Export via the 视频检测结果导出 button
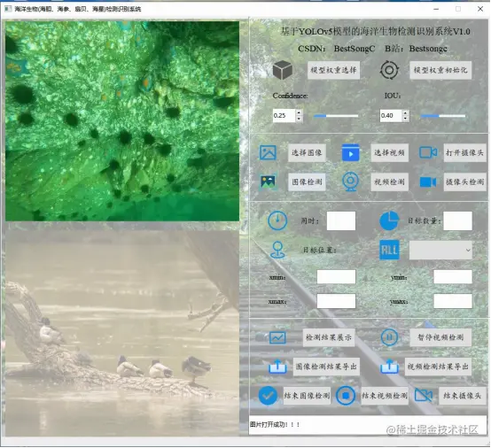The height and width of the screenshot is (448, 491). (x=438, y=367)
